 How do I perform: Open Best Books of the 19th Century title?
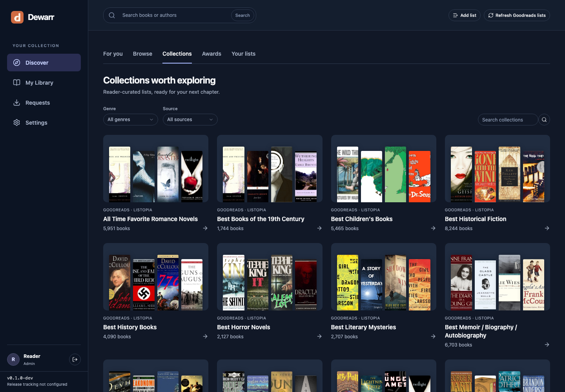[261, 219]
